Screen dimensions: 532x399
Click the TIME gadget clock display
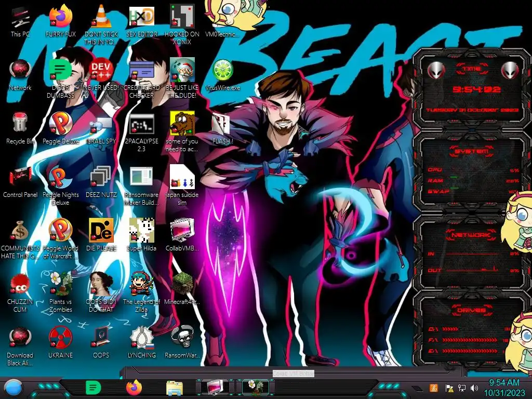[476, 89]
